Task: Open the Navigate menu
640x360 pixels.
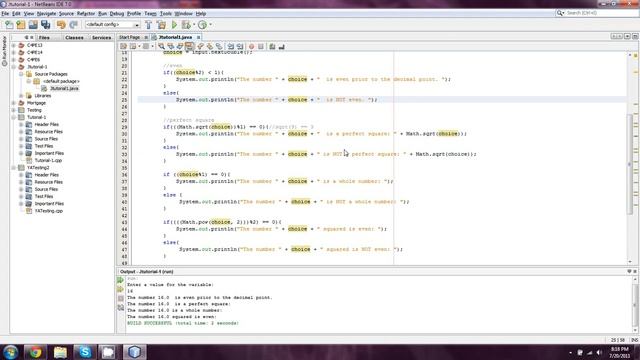Action: 46,13
